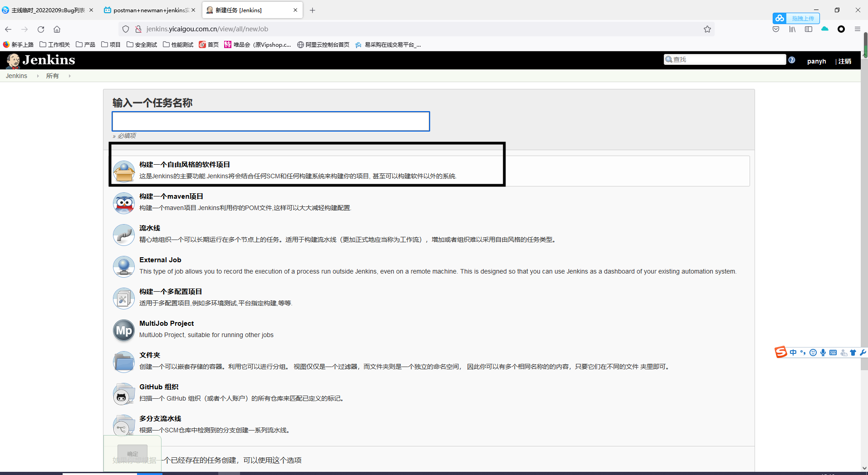Click the task name input field
The height and width of the screenshot is (475, 868).
click(270, 121)
